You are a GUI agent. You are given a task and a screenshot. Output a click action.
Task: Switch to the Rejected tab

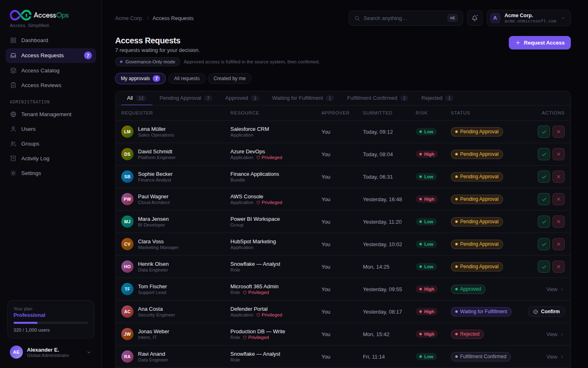[437, 98]
